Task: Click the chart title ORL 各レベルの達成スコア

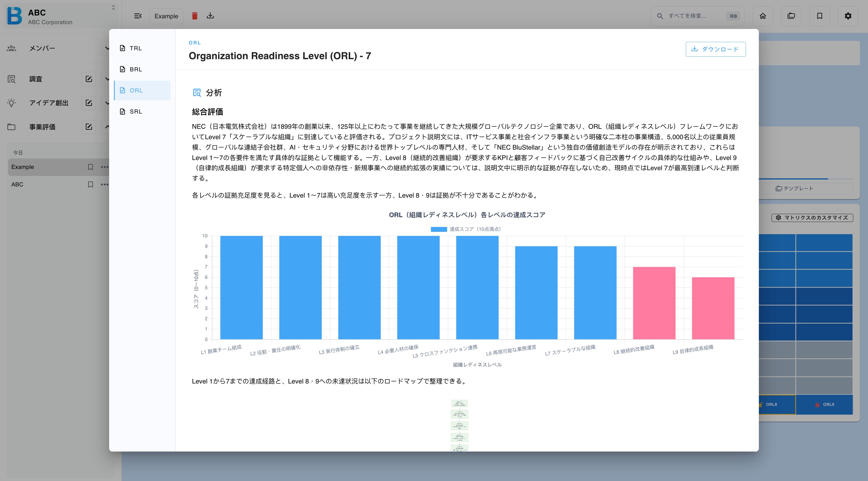Action: point(467,215)
